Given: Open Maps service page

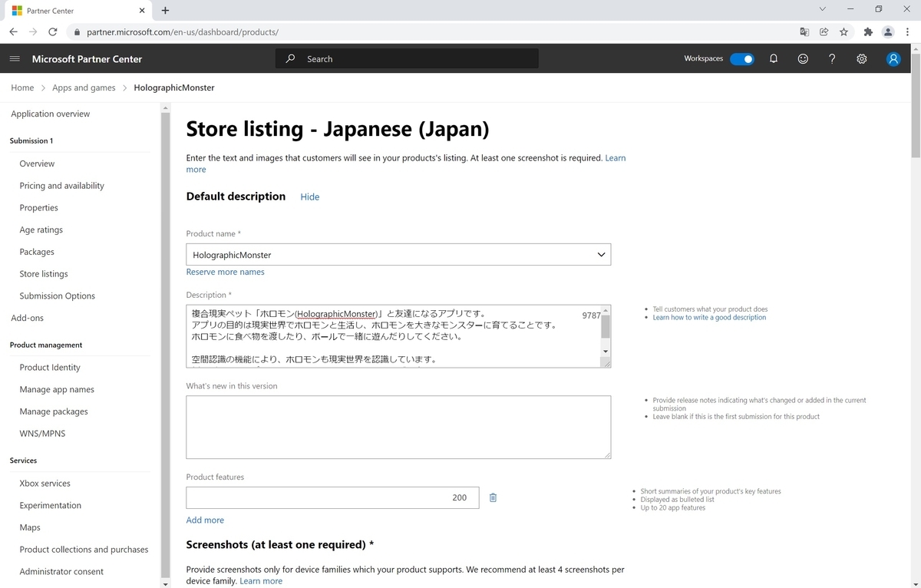Looking at the screenshot, I should click(x=30, y=527).
